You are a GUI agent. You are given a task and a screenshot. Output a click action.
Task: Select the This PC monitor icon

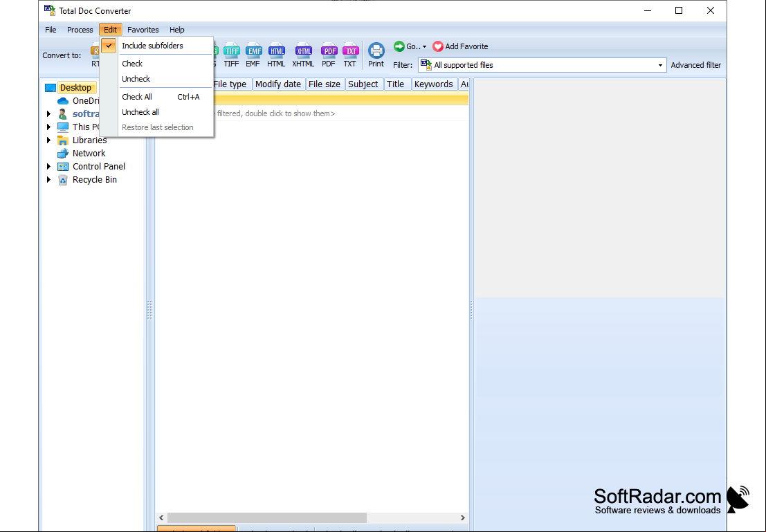click(62, 127)
